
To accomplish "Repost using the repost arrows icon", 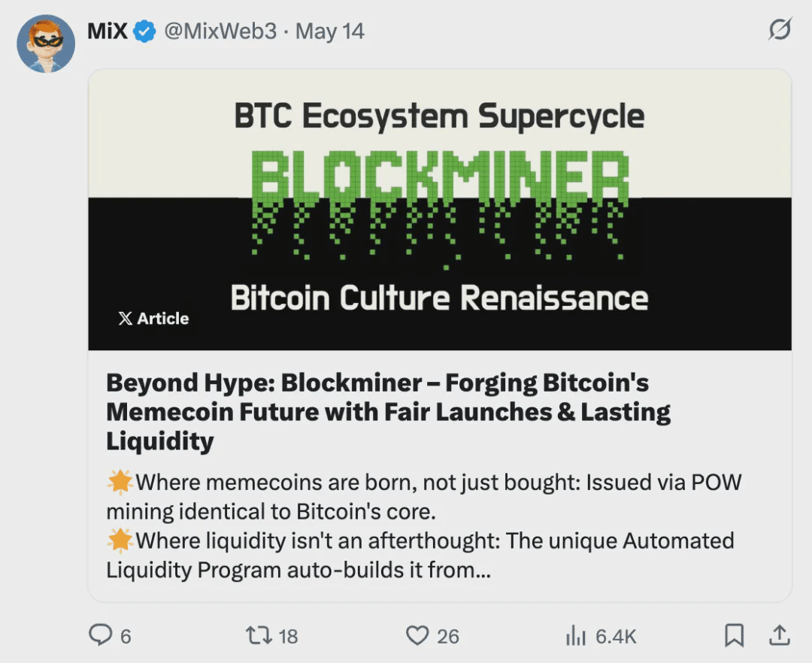I will [x=258, y=636].
